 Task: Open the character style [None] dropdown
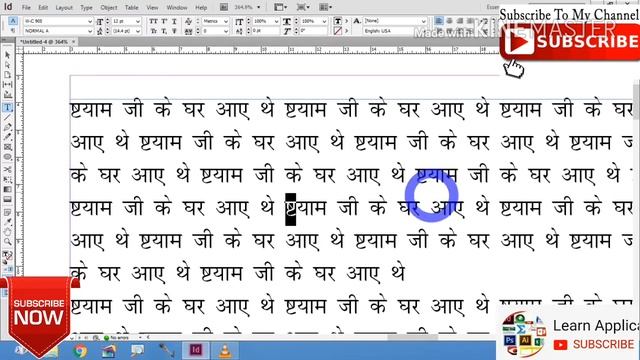423,21
